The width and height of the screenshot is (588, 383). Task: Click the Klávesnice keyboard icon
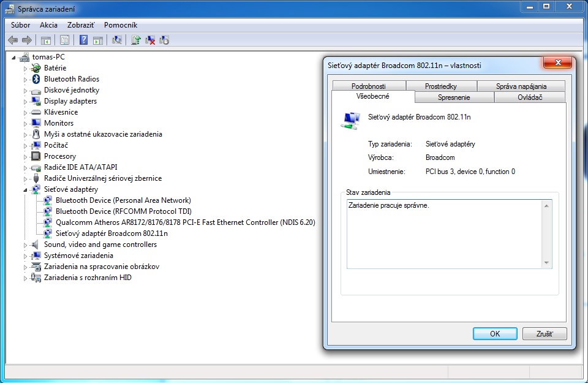pos(36,112)
